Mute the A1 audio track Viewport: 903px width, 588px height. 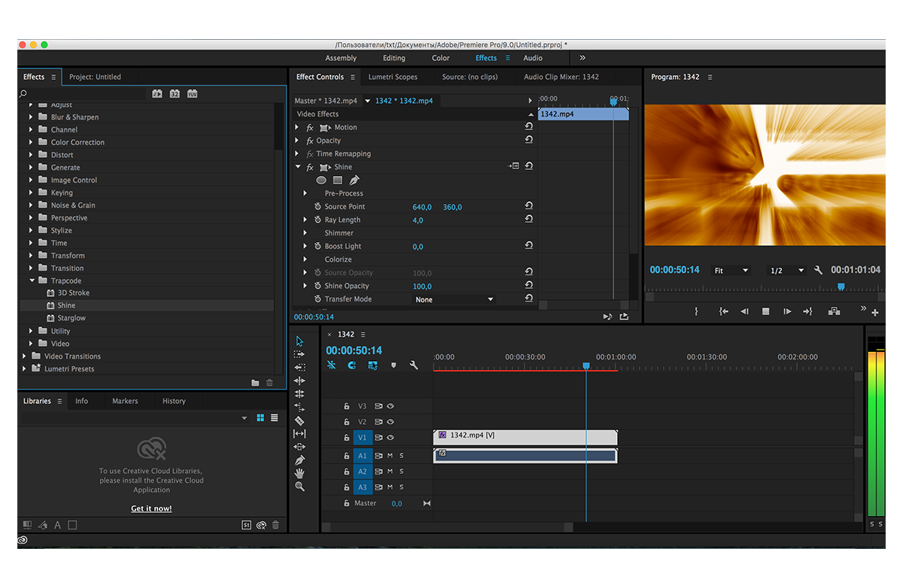(390, 456)
